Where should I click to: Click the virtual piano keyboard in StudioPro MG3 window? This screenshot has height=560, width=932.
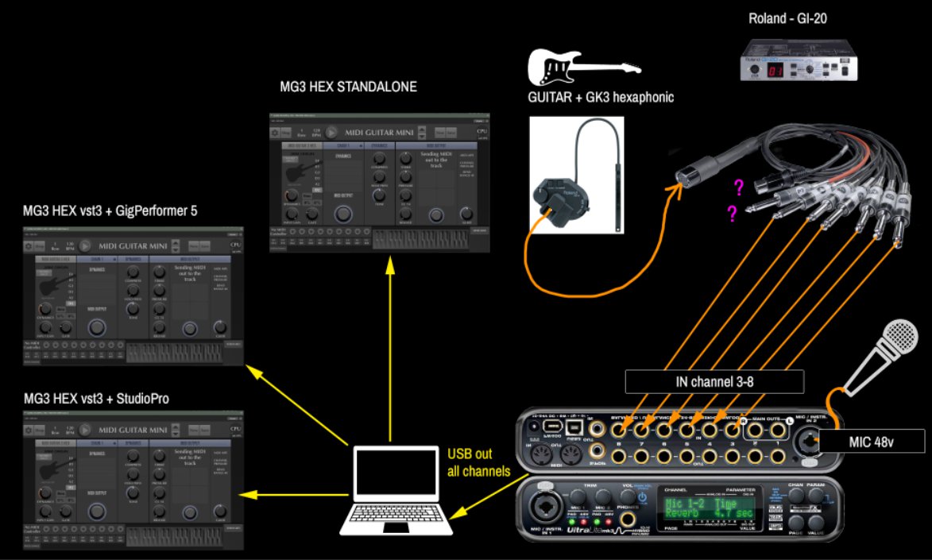point(175,536)
